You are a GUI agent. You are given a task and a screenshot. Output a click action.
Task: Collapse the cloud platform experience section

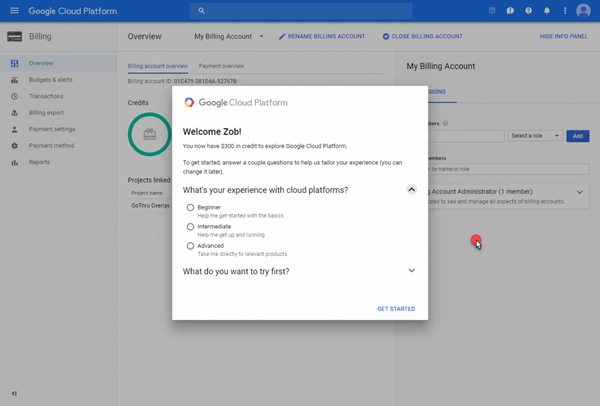(411, 189)
